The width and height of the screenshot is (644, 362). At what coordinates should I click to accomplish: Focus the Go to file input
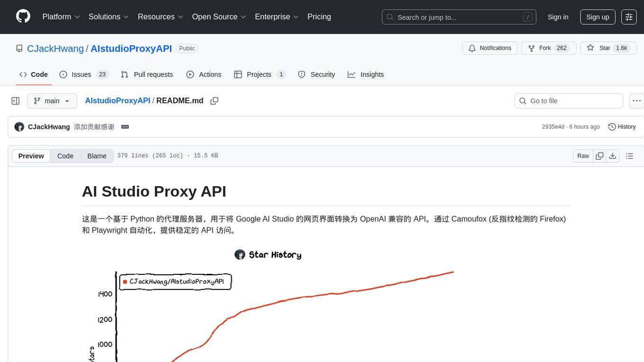click(x=569, y=101)
